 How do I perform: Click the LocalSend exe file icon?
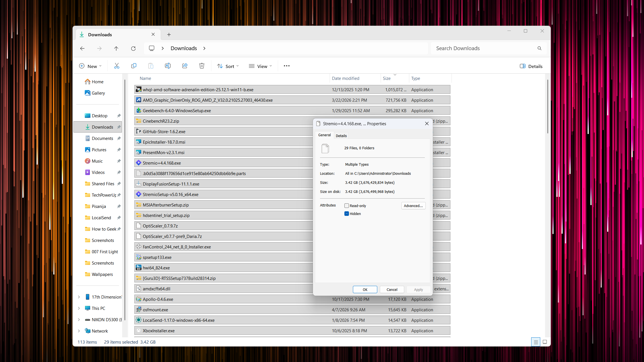click(x=138, y=320)
